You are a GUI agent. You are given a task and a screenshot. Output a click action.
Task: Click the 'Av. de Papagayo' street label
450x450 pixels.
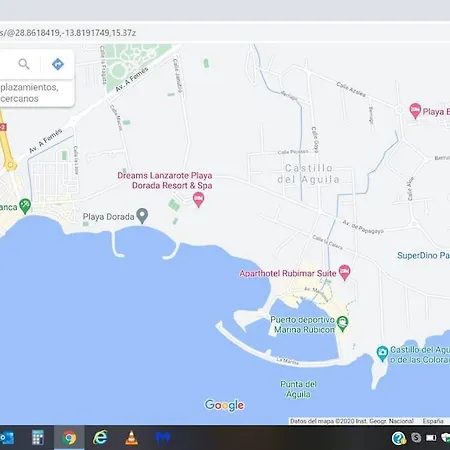[x=363, y=227]
